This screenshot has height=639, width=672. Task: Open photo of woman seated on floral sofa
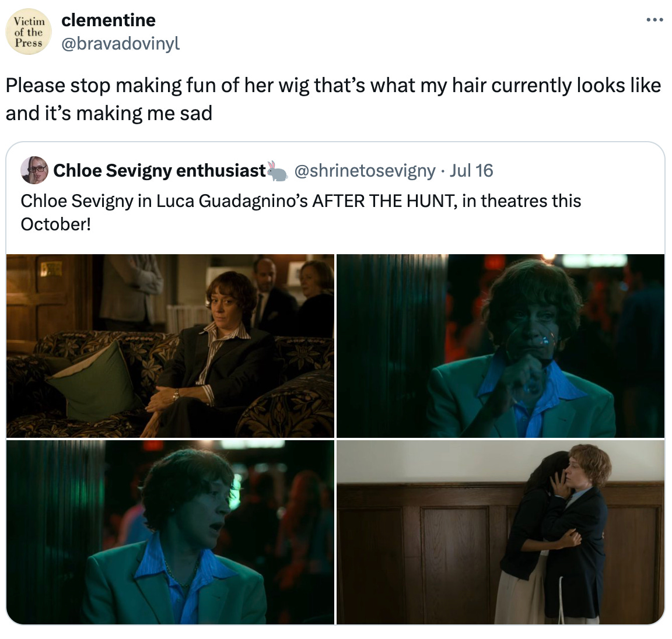coord(170,346)
